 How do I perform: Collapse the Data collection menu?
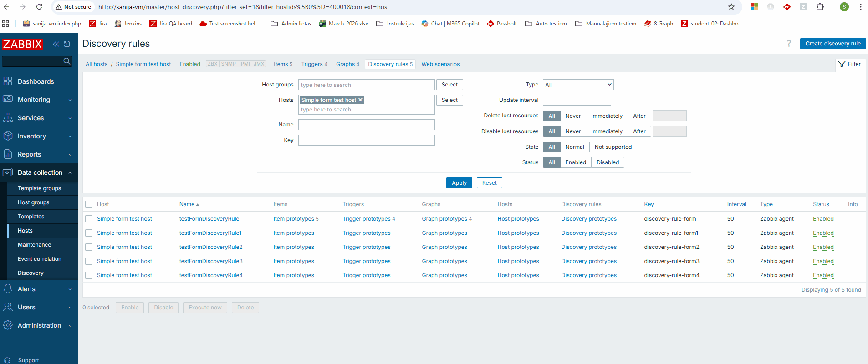pyautogui.click(x=39, y=172)
